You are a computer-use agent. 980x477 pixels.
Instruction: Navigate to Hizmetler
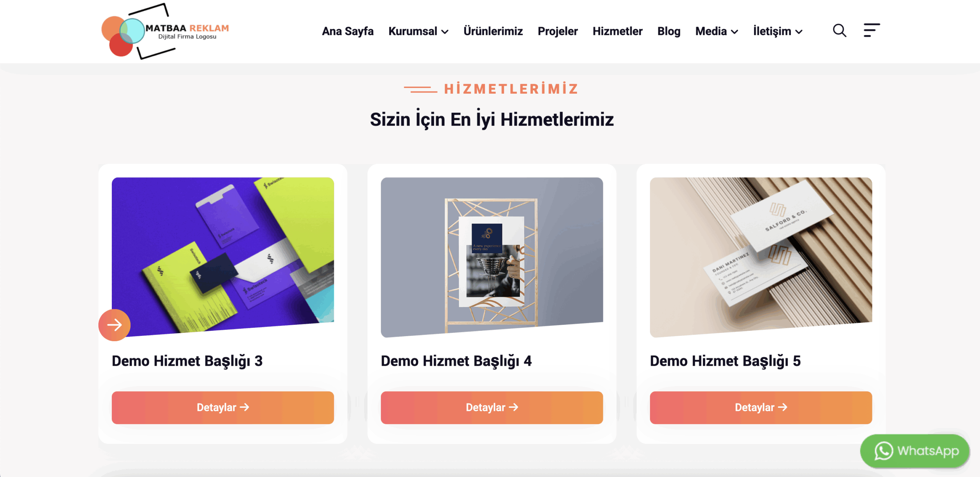click(617, 31)
